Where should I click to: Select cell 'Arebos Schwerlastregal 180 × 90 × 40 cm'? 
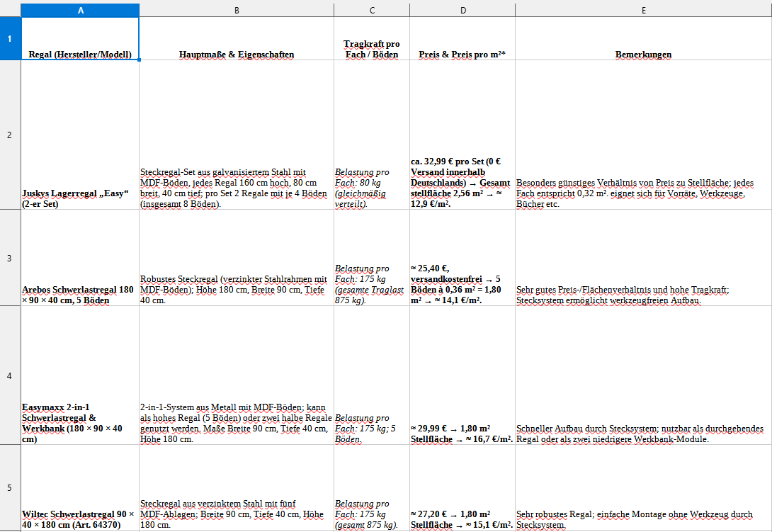80,258
